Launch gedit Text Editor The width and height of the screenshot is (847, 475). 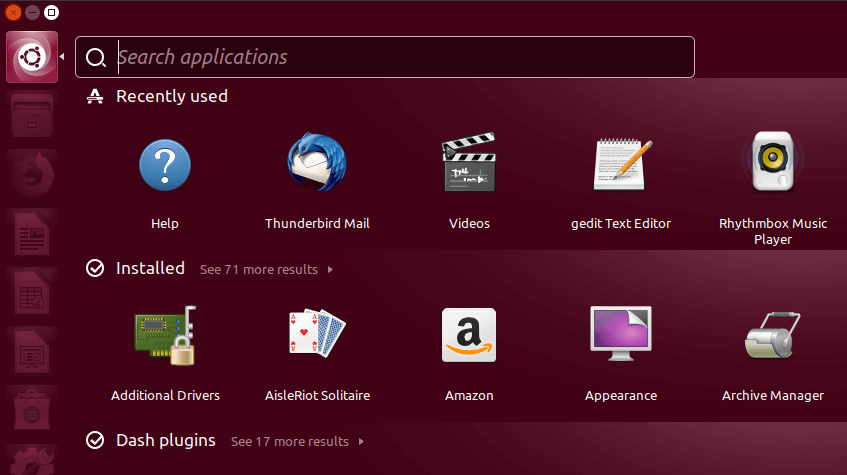pos(621,164)
